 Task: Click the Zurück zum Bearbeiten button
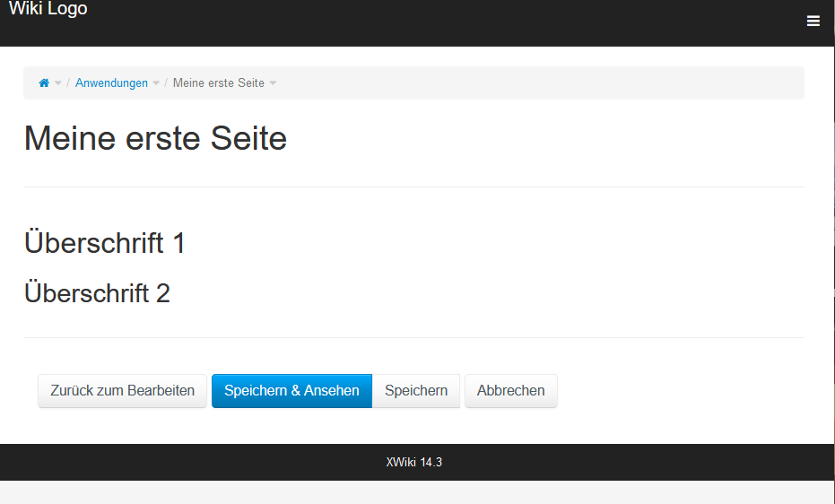(122, 391)
